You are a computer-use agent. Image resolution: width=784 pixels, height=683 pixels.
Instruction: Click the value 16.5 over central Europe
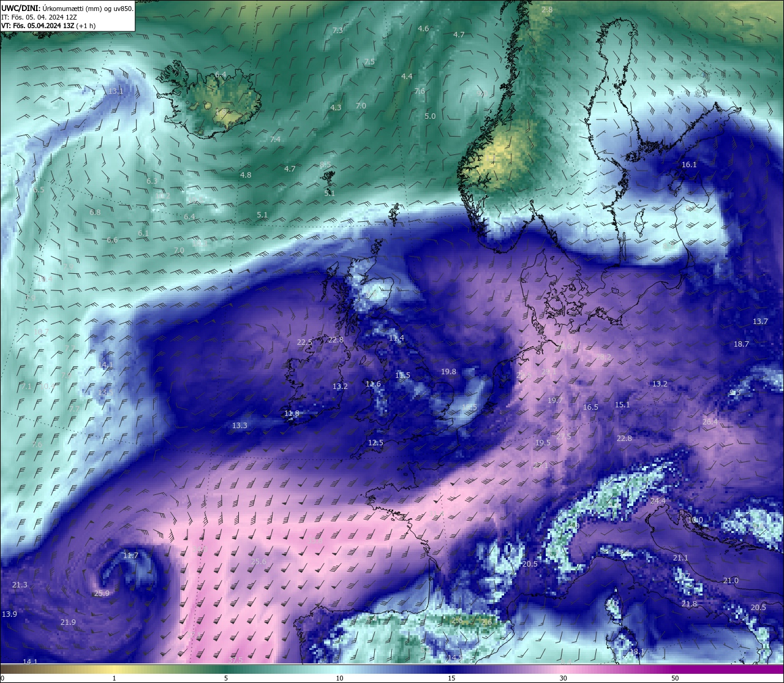590,407
